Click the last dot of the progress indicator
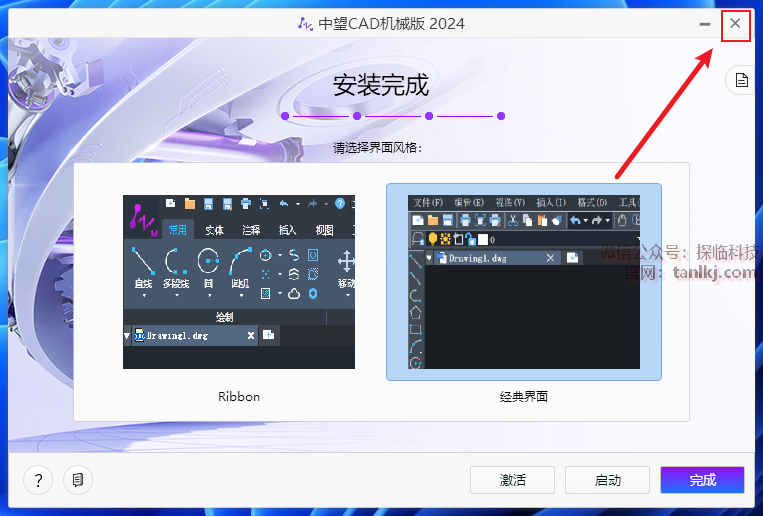Screen dimensions: 763x516 point(501,116)
